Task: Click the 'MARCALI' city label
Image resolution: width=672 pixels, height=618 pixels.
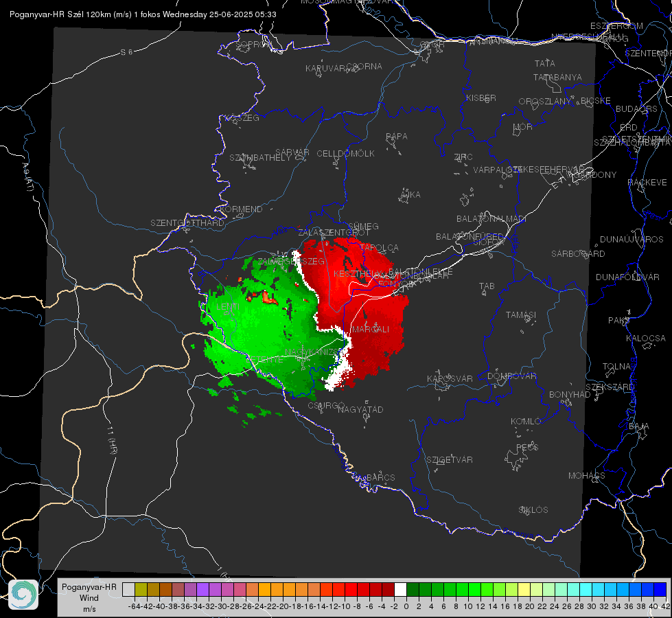Action: point(371,330)
